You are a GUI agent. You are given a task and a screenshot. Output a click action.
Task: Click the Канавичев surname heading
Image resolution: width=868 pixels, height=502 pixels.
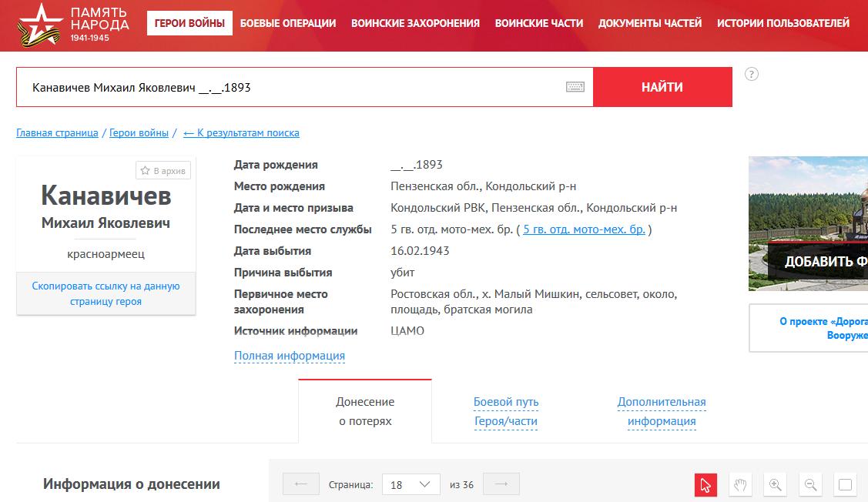(x=106, y=196)
